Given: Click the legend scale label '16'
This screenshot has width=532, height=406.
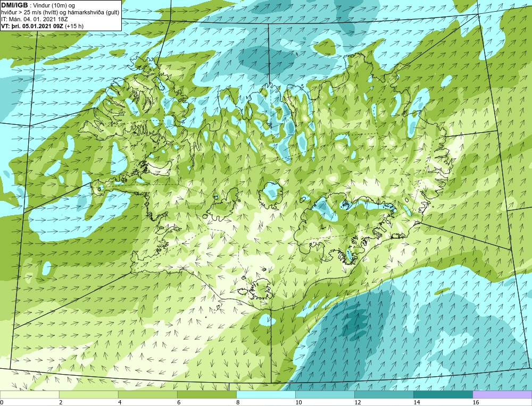Looking at the screenshot, I should [x=476, y=402].
